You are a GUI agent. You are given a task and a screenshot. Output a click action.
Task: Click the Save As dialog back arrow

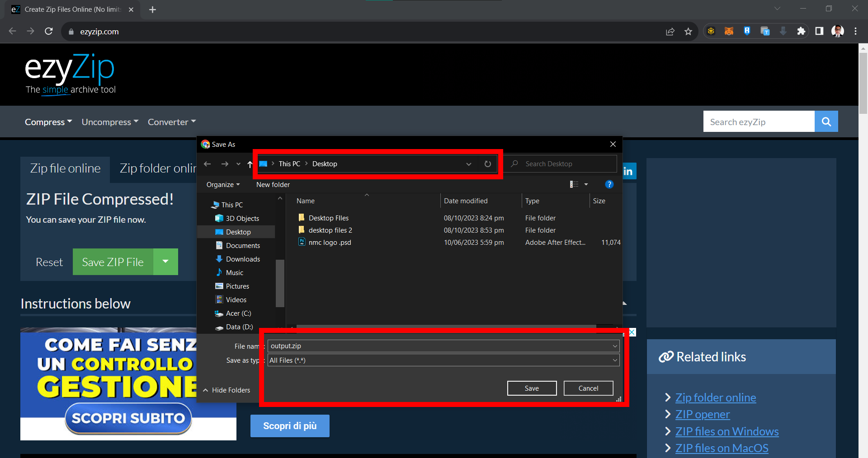pyautogui.click(x=208, y=164)
